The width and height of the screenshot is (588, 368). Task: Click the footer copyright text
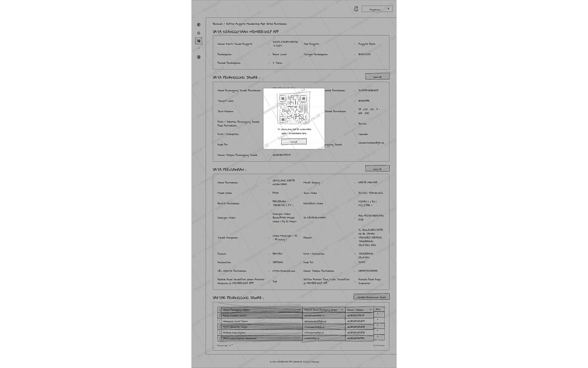pos(294,362)
